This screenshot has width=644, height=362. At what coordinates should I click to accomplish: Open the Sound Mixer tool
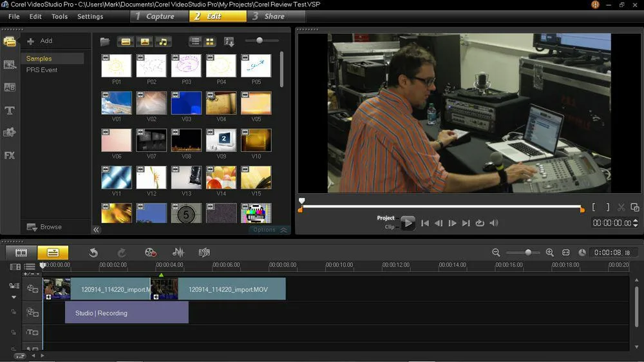178,252
